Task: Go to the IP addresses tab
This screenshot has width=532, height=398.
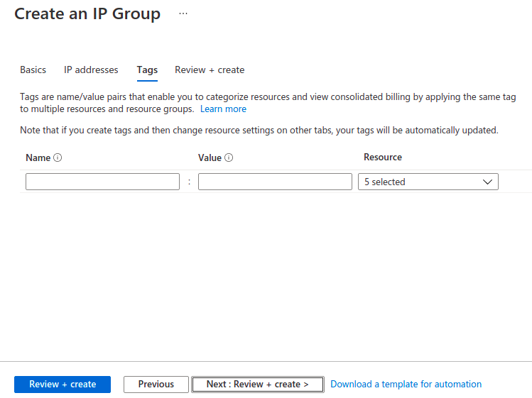Action: [x=91, y=70]
